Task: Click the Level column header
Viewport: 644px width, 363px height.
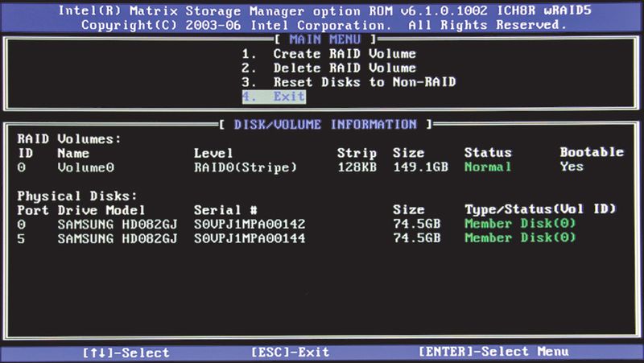Action: coord(213,154)
